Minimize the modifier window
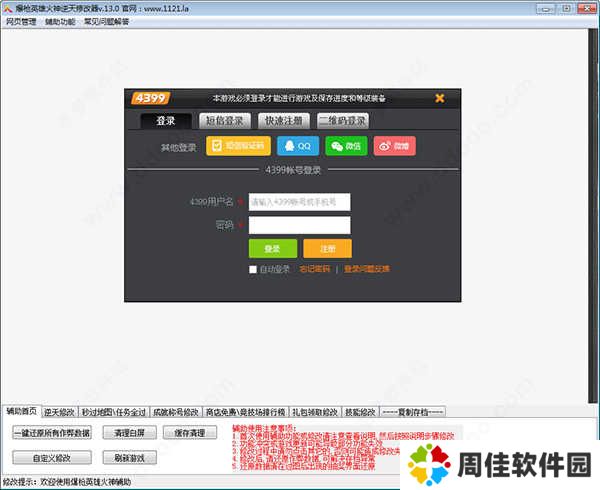The height and width of the screenshot is (490, 600). [x=546, y=8]
